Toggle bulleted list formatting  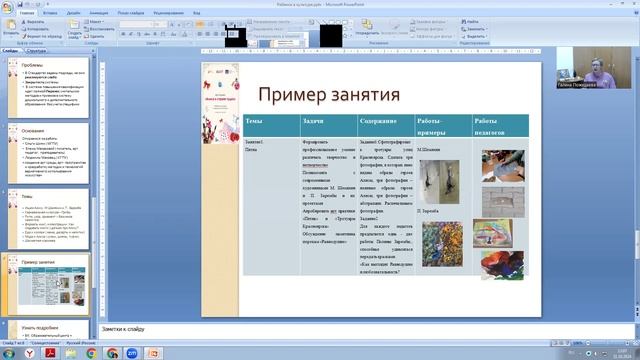point(200,24)
